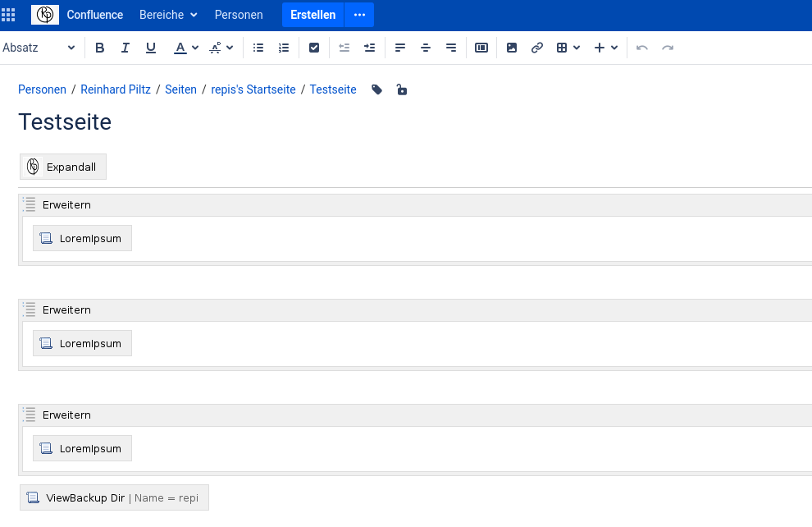Click the labels tag icon
The image size is (812, 527).
377,89
